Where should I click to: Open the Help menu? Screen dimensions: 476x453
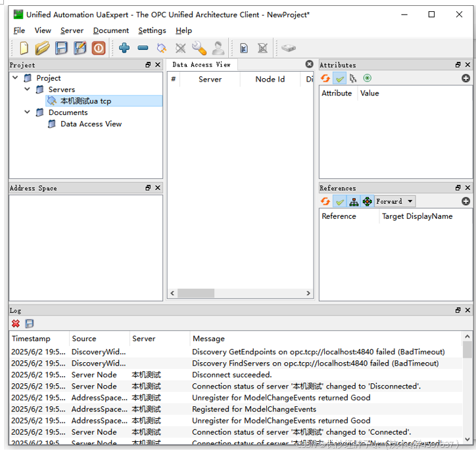click(x=183, y=31)
